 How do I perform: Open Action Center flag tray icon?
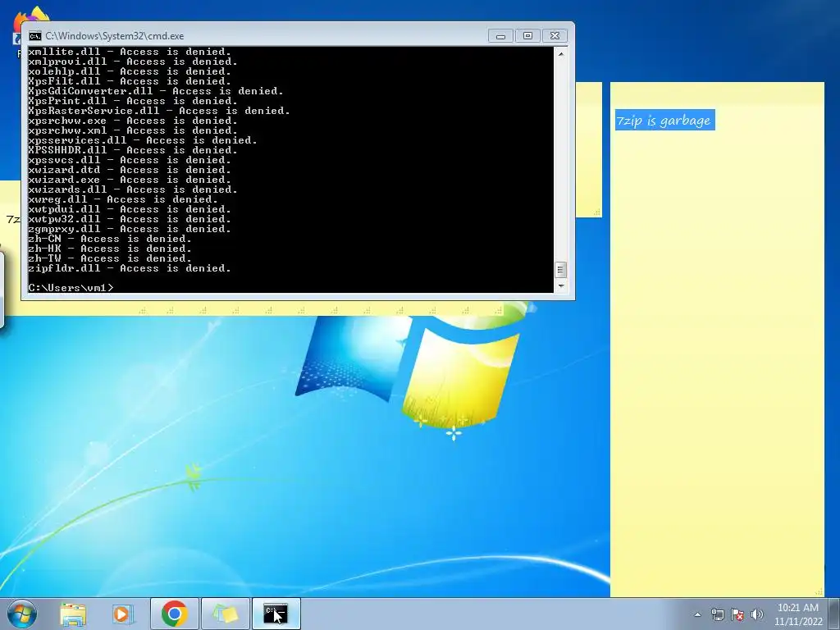point(737,614)
